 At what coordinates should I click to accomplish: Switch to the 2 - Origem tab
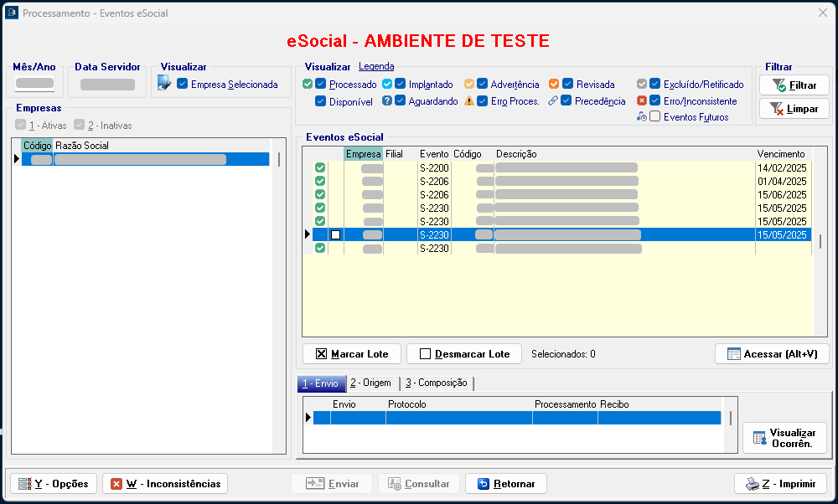[x=370, y=383]
